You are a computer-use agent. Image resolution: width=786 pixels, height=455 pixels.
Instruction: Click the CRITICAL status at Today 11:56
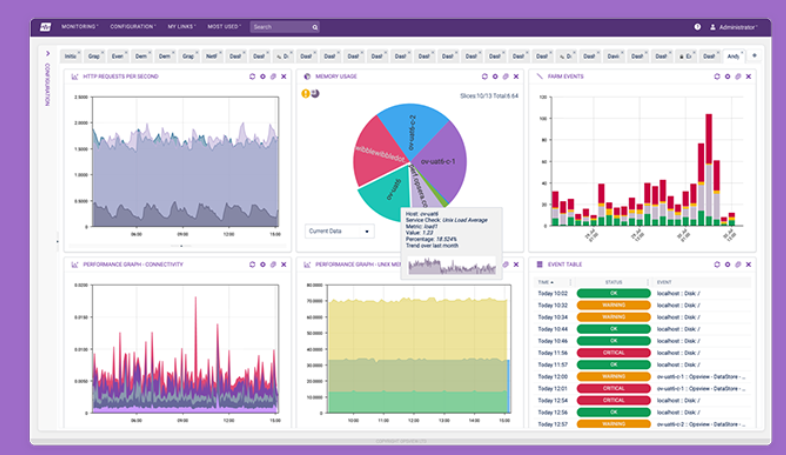(613, 352)
